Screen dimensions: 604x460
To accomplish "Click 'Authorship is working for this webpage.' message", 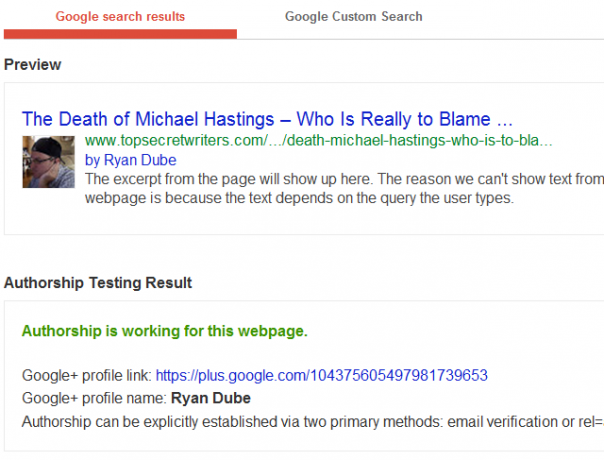I will [165, 331].
